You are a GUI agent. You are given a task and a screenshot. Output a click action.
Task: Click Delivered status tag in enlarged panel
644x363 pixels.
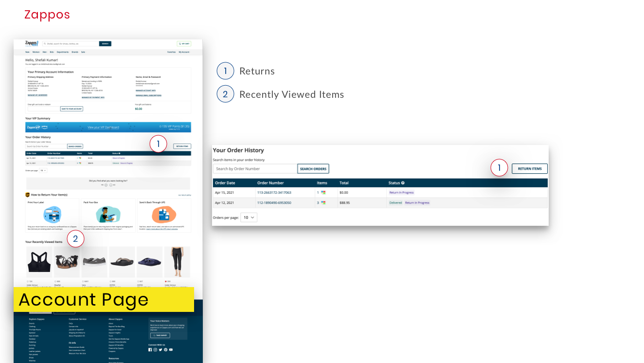395,202
